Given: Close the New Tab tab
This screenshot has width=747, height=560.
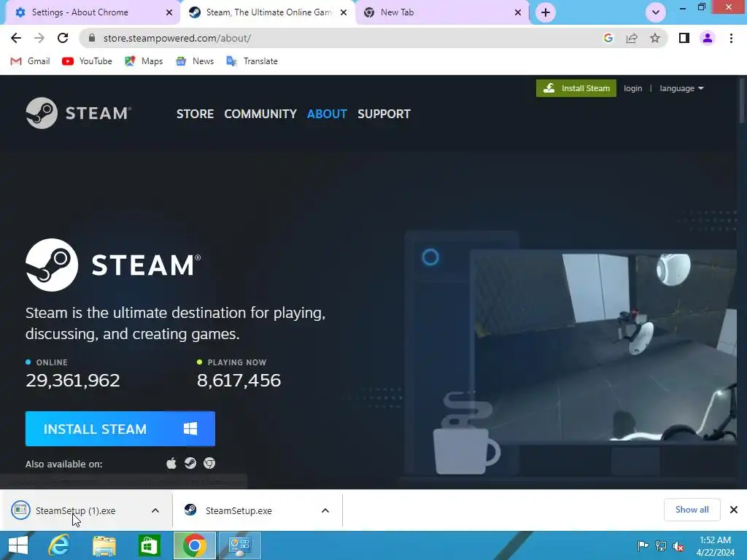Looking at the screenshot, I should [518, 12].
